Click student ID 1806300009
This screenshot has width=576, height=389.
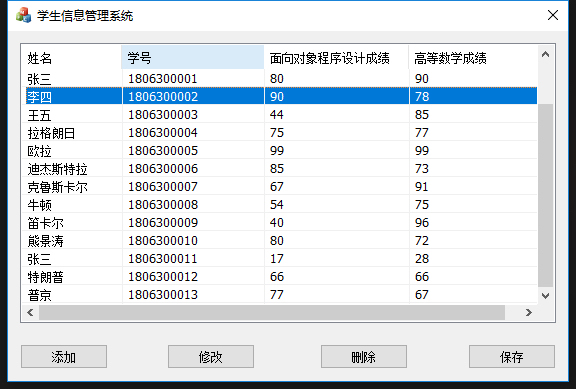coord(163,223)
